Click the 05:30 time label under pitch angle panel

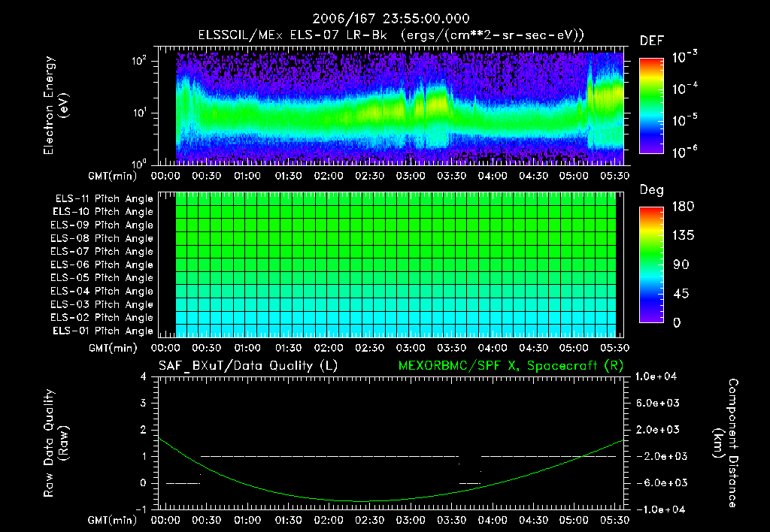pyautogui.click(x=614, y=348)
